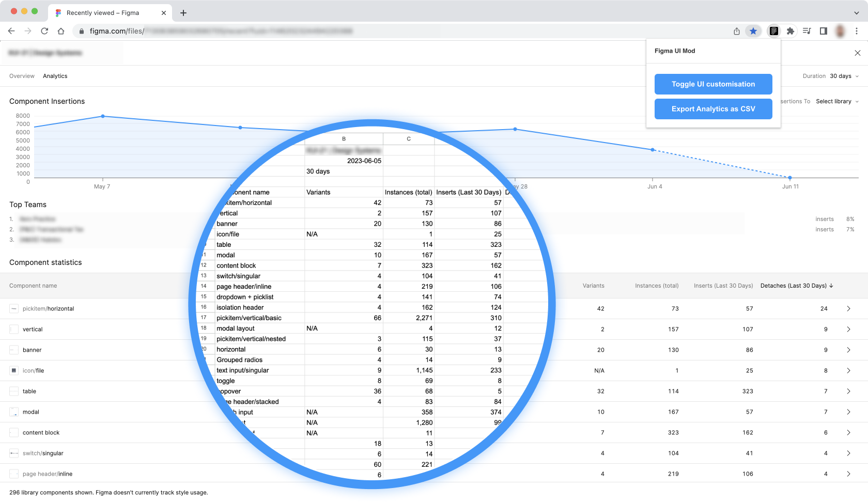Screen dimensions: 868x503
Task: Click the Jun 4 data point on chart
Action: [653, 150]
